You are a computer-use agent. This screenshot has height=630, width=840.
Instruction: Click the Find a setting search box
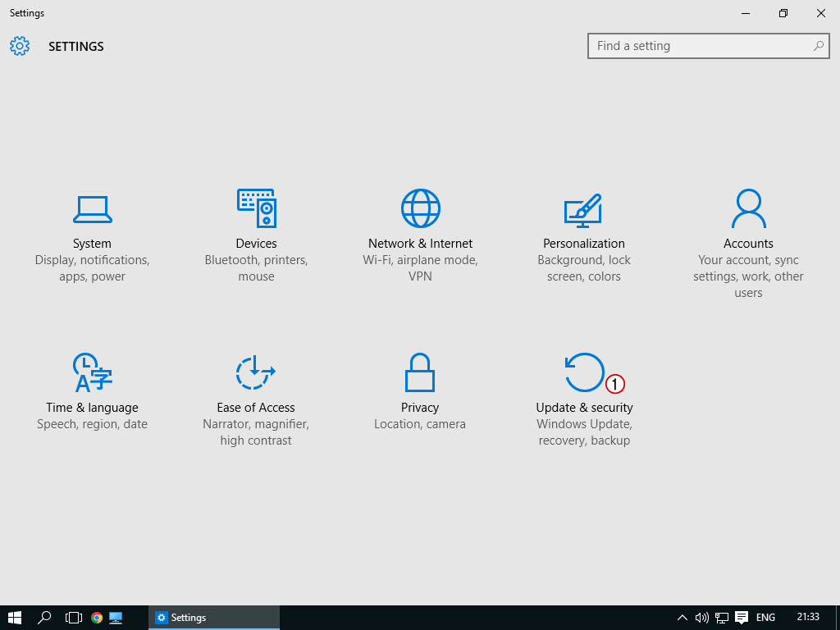(x=701, y=46)
